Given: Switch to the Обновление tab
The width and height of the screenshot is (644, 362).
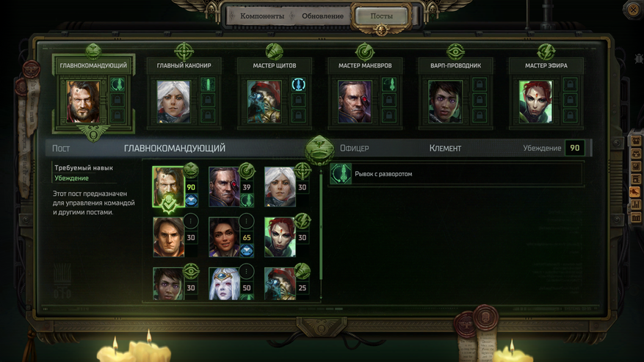Looking at the screenshot, I should pyautogui.click(x=322, y=16).
